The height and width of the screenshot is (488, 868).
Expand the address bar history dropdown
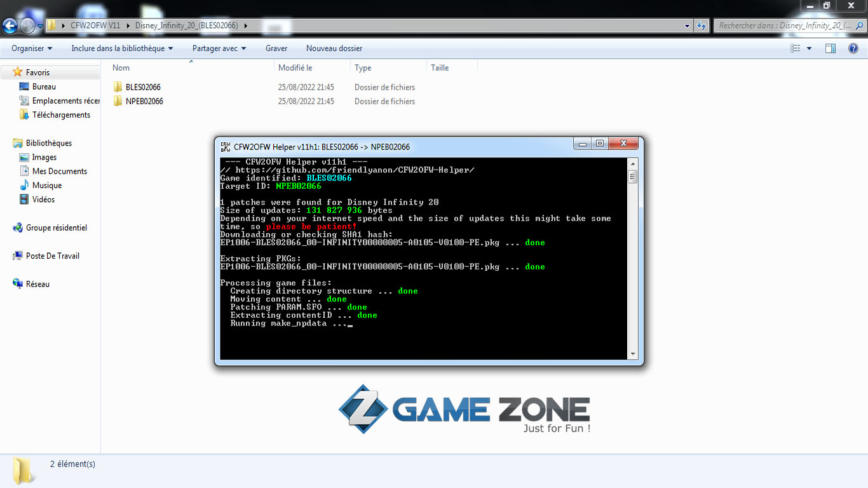[x=688, y=26]
